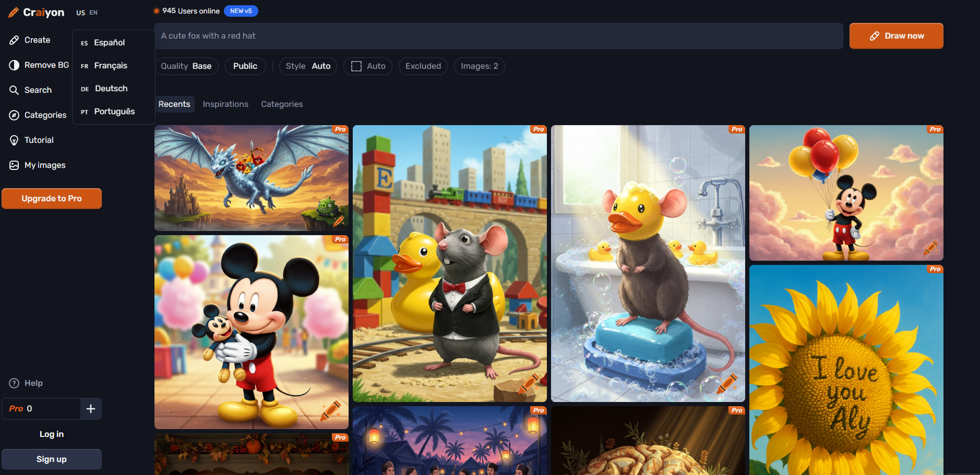Open the Quality Base dropdown
Viewport: 980px width, 475px height.
coord(186,66)
